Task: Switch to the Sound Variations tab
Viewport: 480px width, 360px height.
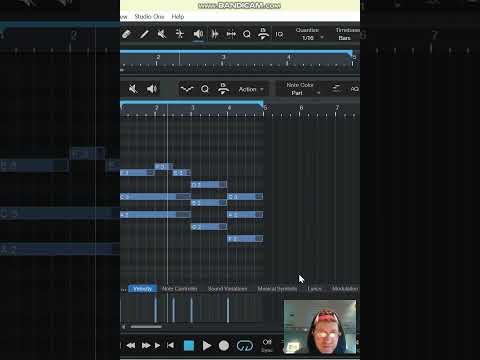Action: [227, 289]
